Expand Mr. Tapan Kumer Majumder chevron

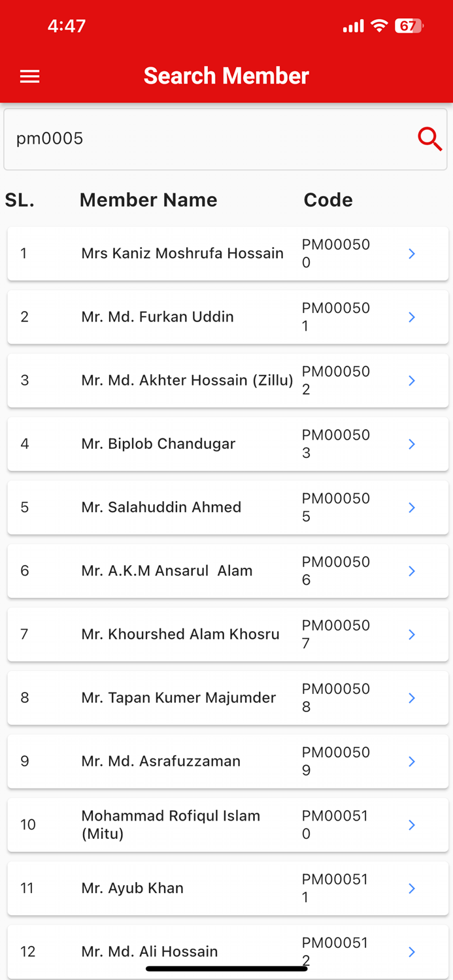click(412, 698)
